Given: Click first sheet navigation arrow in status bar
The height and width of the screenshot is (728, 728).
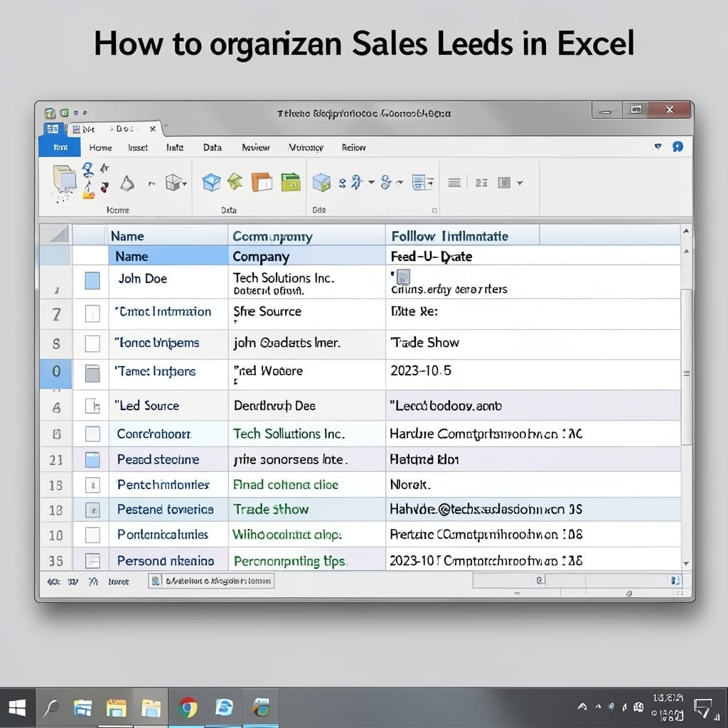Looking at the screenshot, I should pos(53,582).
